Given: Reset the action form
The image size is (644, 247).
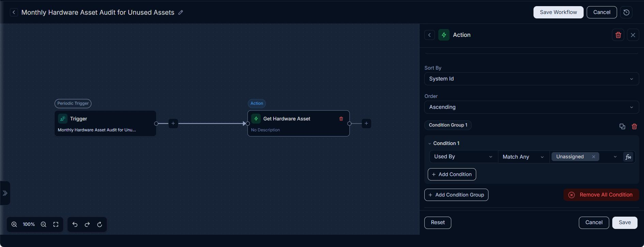Looking at the screenshot, I should pyautogui.click(x=438, y=222).
